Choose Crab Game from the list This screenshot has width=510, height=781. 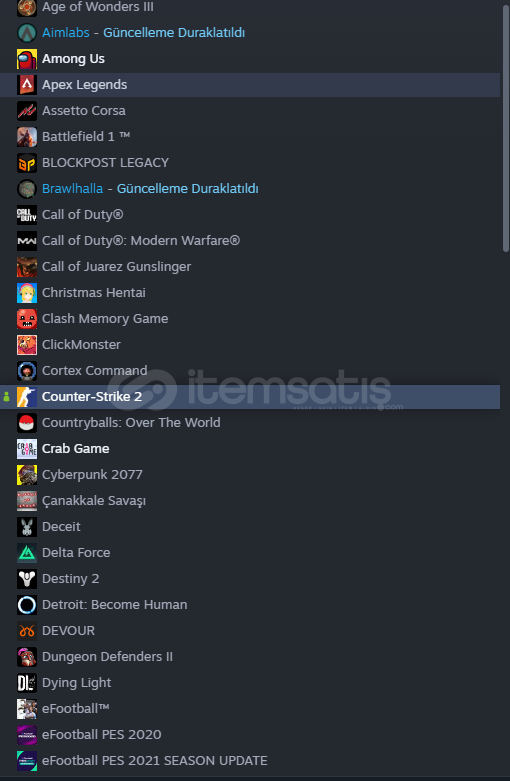tap(250, 449)
